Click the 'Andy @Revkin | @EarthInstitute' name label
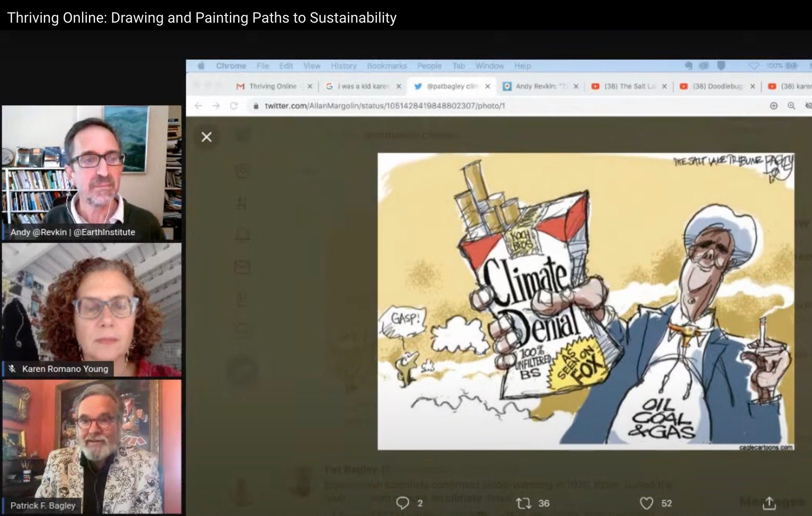Image resolution: width=812 pixels, height=516 pixels. point(73,232)
